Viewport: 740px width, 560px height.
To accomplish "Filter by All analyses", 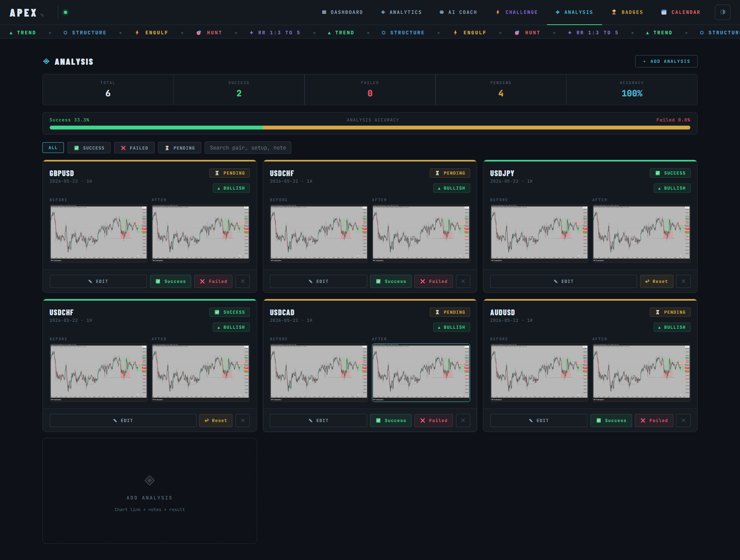I will coord(53,148).
